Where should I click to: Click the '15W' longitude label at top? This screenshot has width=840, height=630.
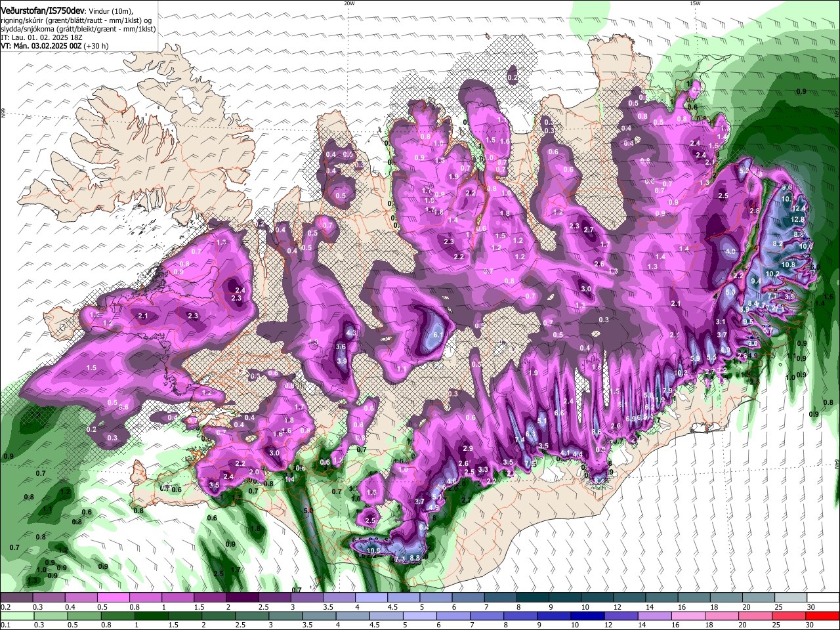(x=695, y=3)
